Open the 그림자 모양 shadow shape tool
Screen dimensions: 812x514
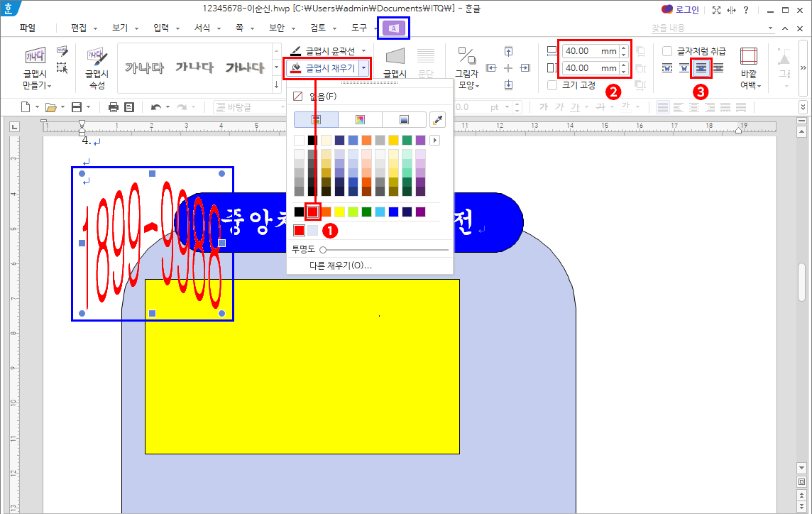(466, 68)
